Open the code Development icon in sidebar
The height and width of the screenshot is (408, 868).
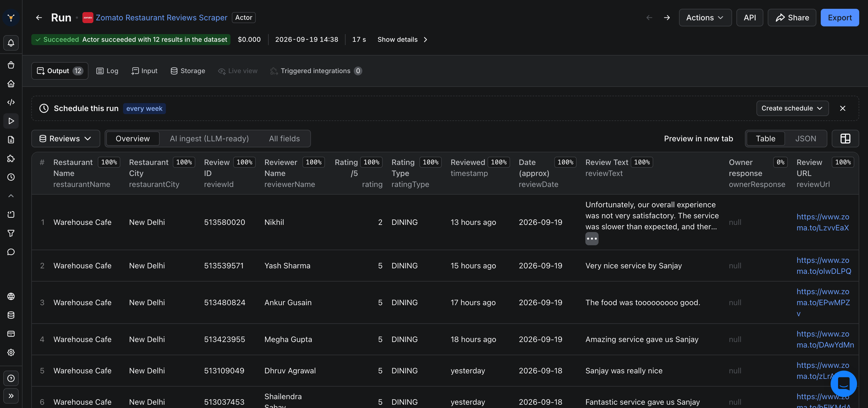point(11,102)
